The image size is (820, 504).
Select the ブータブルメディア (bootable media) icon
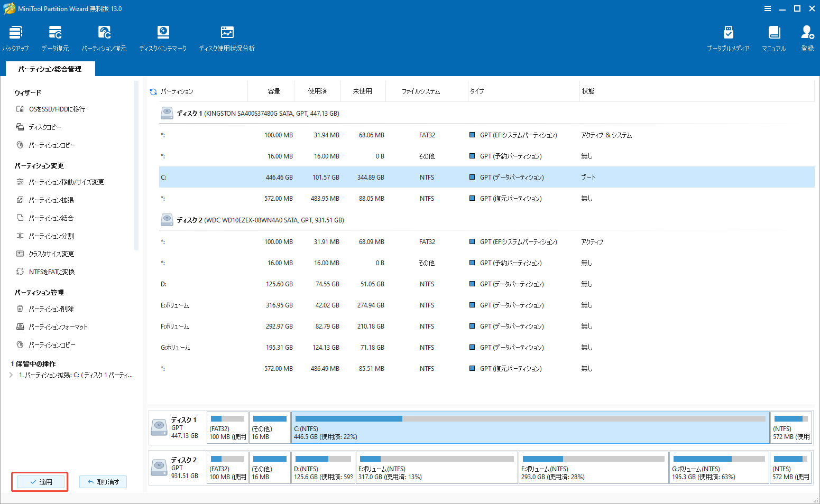[728, 37]
